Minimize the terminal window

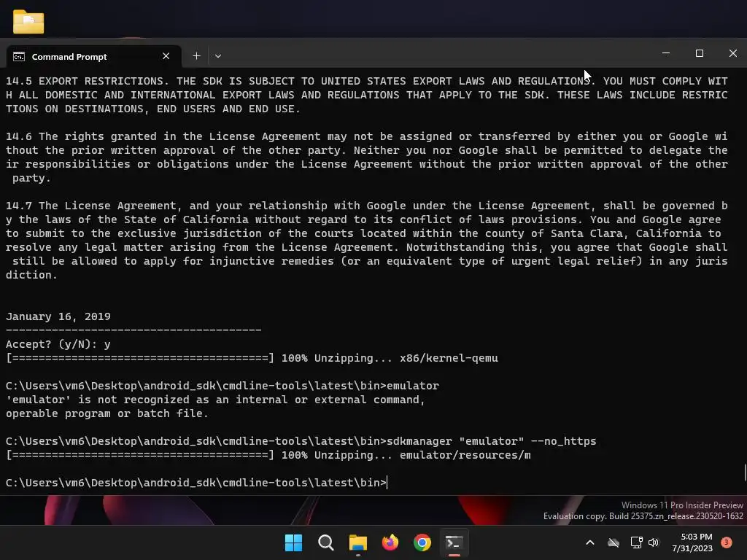[x=666, y=53]
